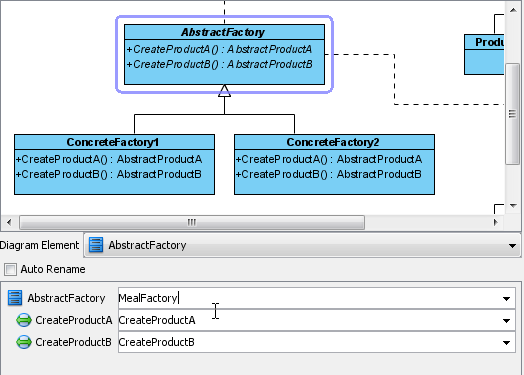Image resolution: width=524 pixels, height=375 pixels.
Task: Click the CreateProductB label in the rename table
Action: [x=74, y=342]
